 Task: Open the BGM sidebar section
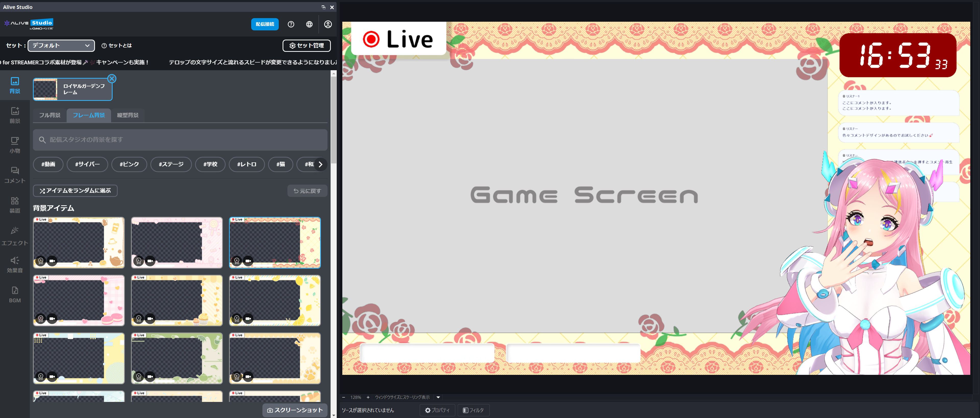pos(15,295)
